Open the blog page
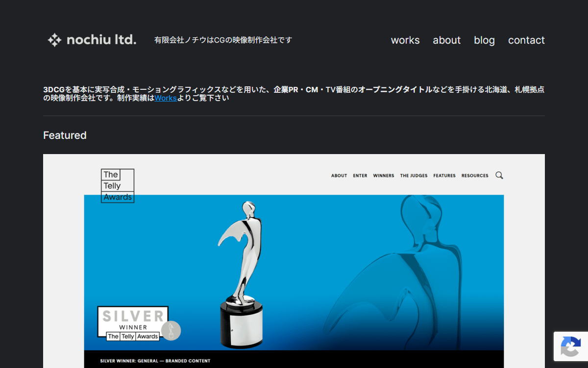This screenshot has height=368, width=588. click(x=484, y=40)
